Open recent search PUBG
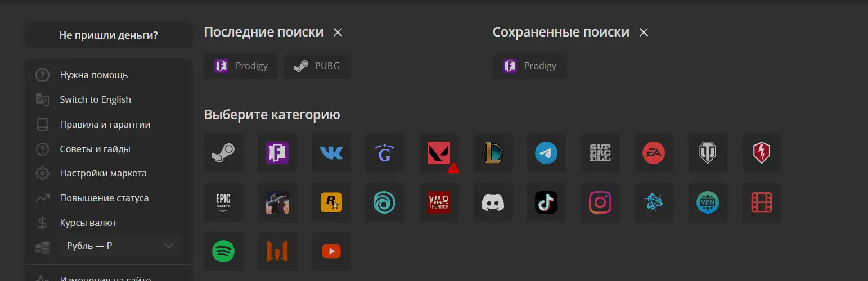The image size is (868, 281). coord(317,66)
